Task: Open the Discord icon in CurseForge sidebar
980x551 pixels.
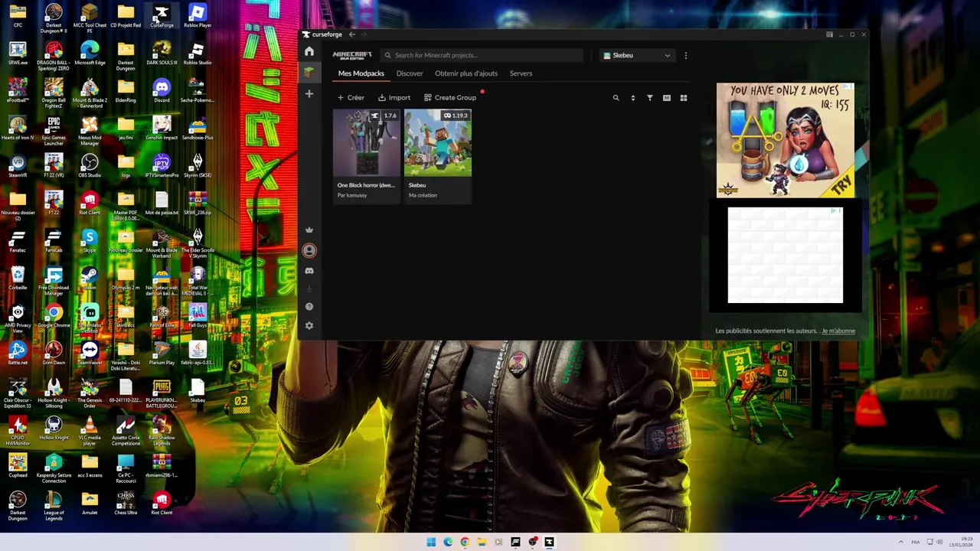Action: pyautogui.click(x=309, y=271)
